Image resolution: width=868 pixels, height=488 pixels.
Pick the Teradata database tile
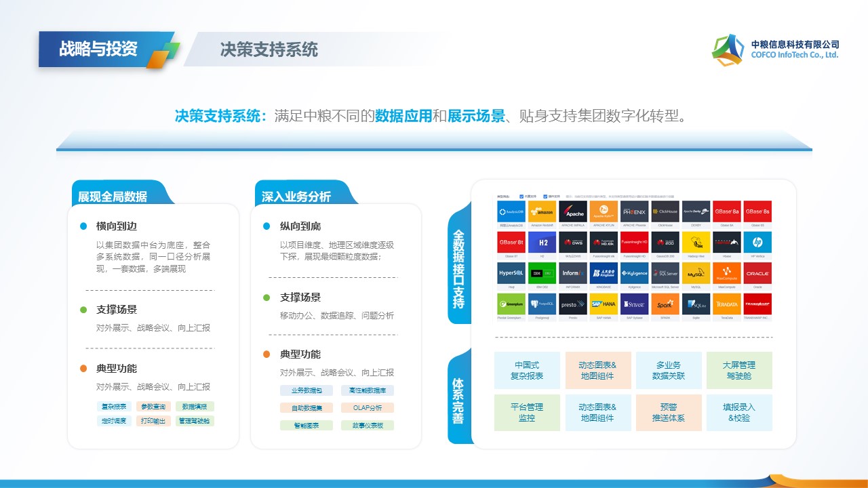coord(727,304)
